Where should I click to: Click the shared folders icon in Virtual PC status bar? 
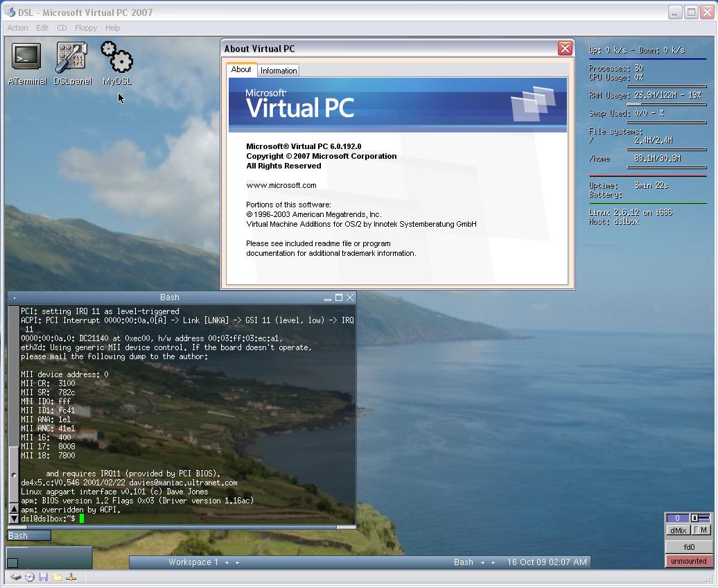click(58, 577)
